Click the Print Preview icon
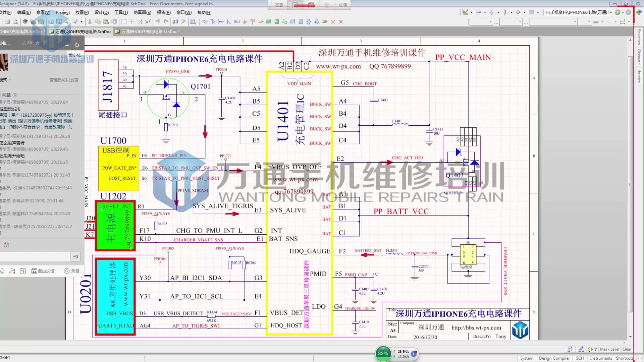This screenshot has height=362, width=644. click(15, 22)
